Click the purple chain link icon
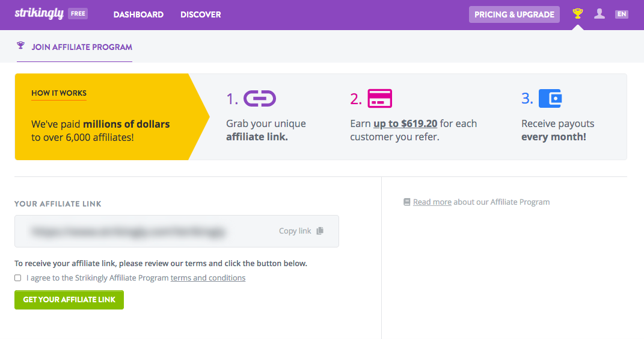Image resolution: width=644 pixels, height=339 pixels. point(260,98)
